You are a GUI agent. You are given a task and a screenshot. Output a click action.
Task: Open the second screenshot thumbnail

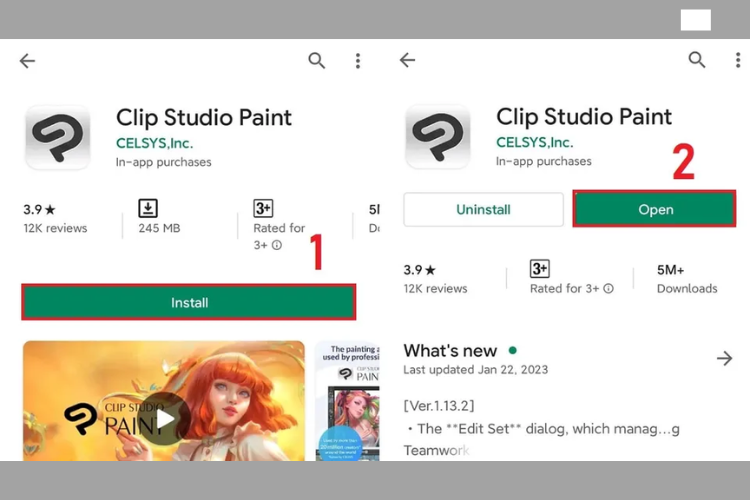pos(348,401)
